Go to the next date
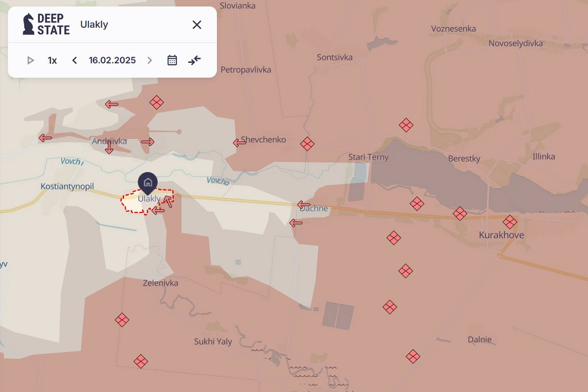Viewport: 588px width, 392px height. click(x=149, y=60)
